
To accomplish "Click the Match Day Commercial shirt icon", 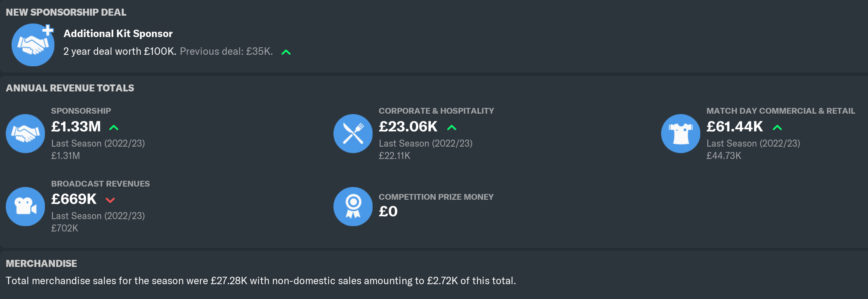I will (x=680, y=133).
